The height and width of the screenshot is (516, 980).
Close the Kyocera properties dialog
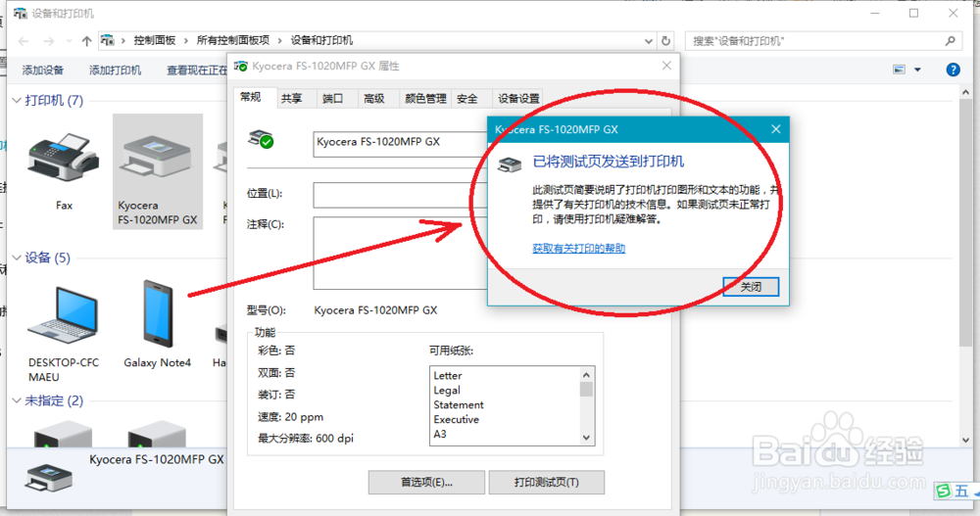point(666,66)
